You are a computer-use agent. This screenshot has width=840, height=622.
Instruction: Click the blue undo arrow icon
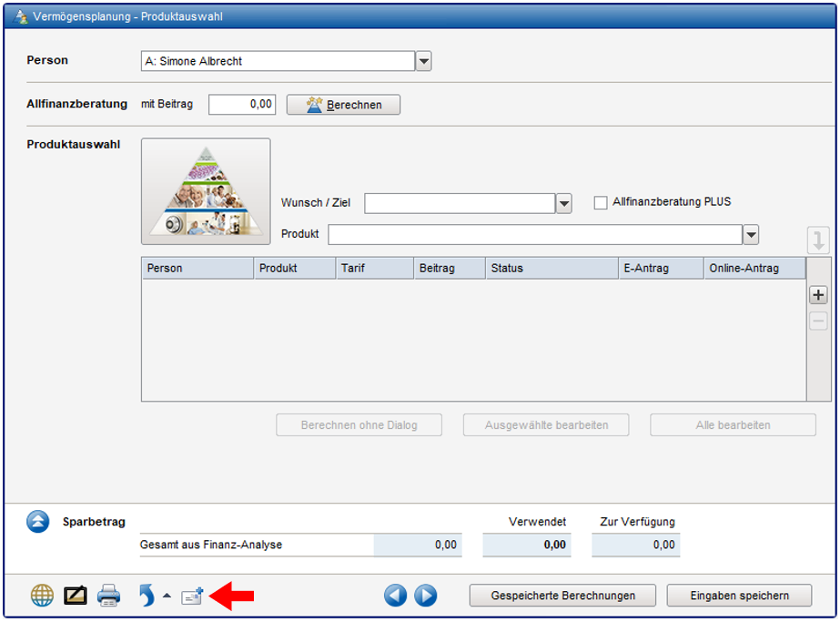[147, 597]
